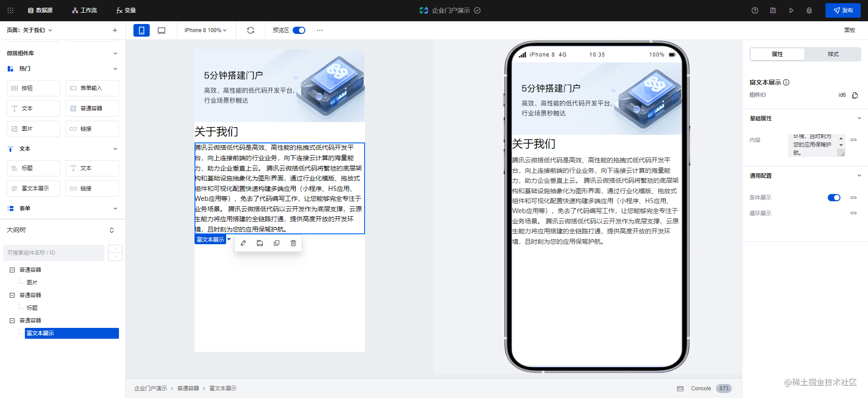Click the save icon on component toolbar
This screenshot has height=398, width=868.
coord(260,243)
